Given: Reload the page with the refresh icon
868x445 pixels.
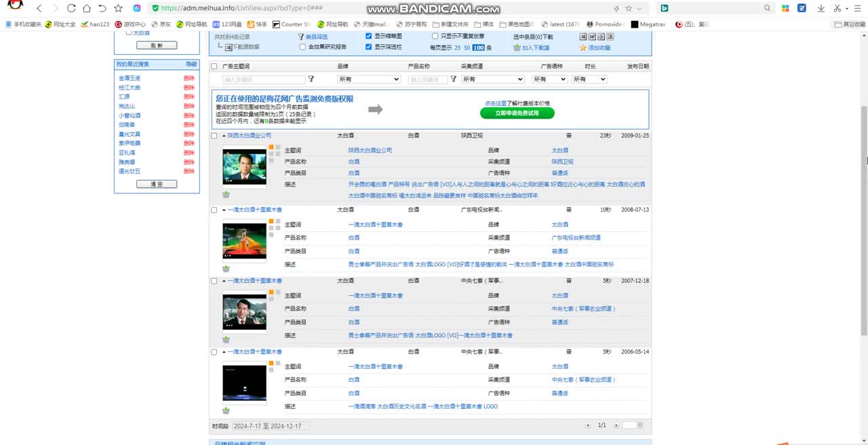Looking at the screenshot, I should (x=71, y=8).
